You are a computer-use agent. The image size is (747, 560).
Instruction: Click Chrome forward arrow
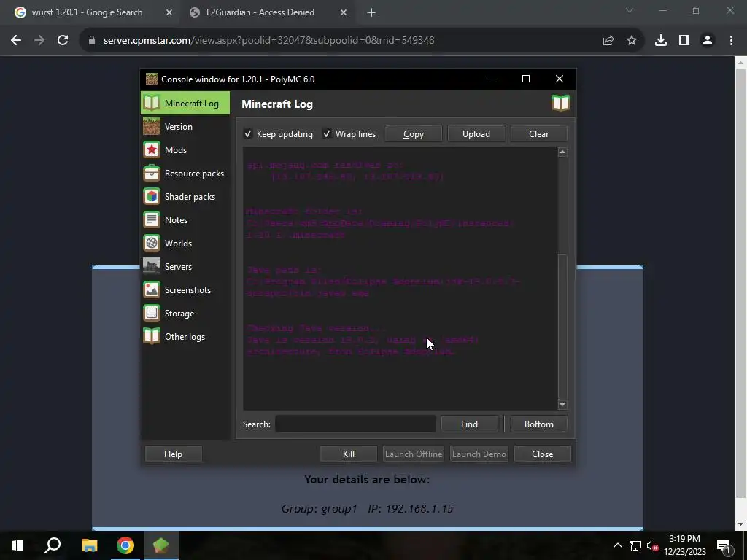click(39, 41)
